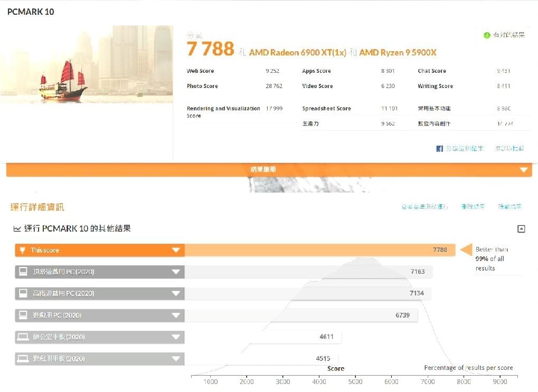Image resolution: width=538 pixels, height=392 pixels.
Task: Click the 常用基本功能 label
Action: [x=434, y=108]
